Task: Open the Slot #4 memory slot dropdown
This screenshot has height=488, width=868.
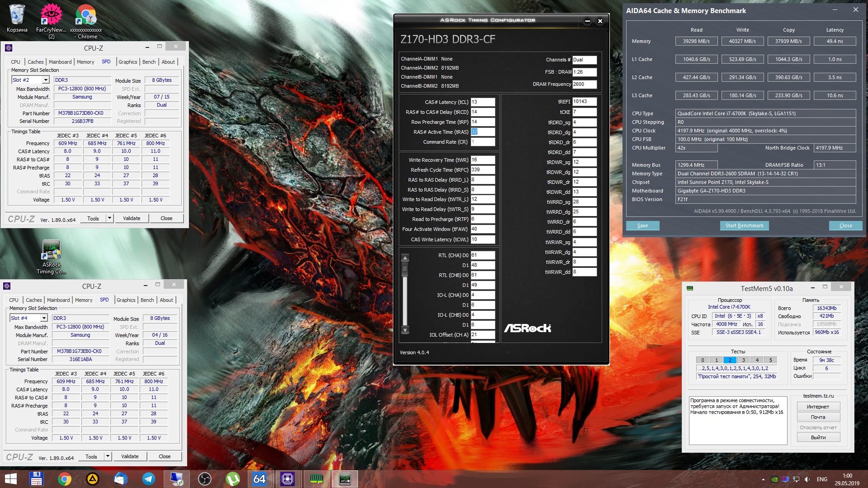Action: click(x=44, y=318)
